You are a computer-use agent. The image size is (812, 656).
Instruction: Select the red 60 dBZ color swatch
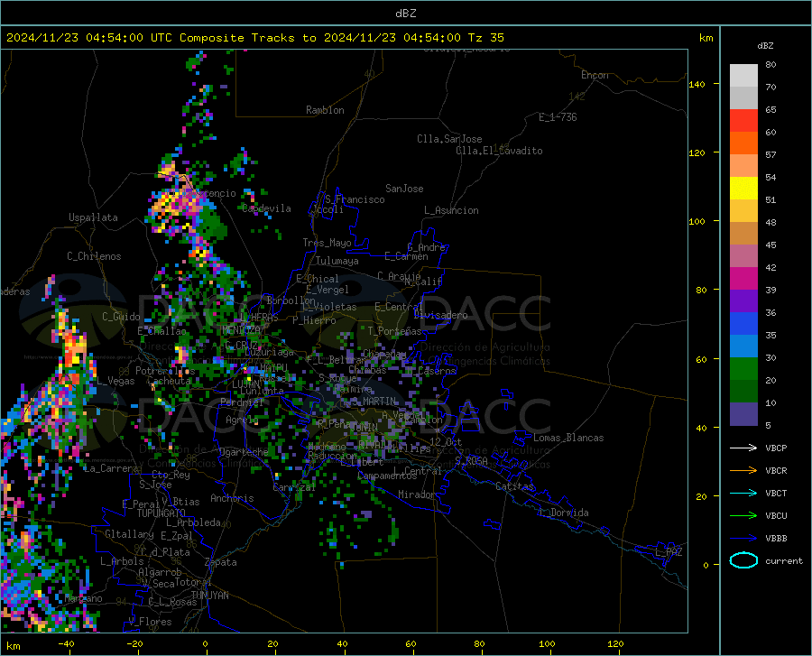tap(743, 121)
